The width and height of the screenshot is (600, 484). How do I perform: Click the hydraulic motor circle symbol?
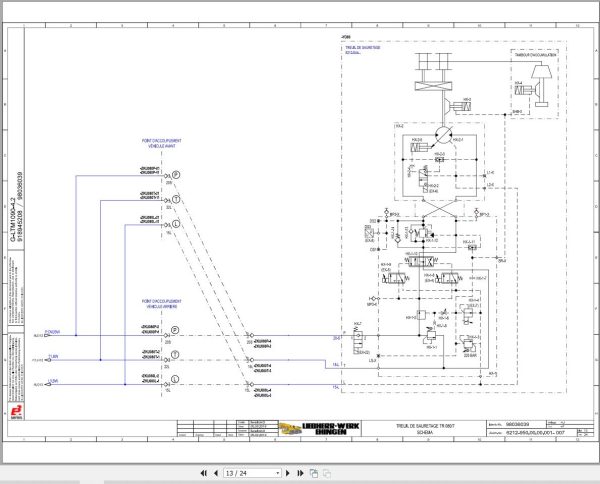tap(443, 135)
